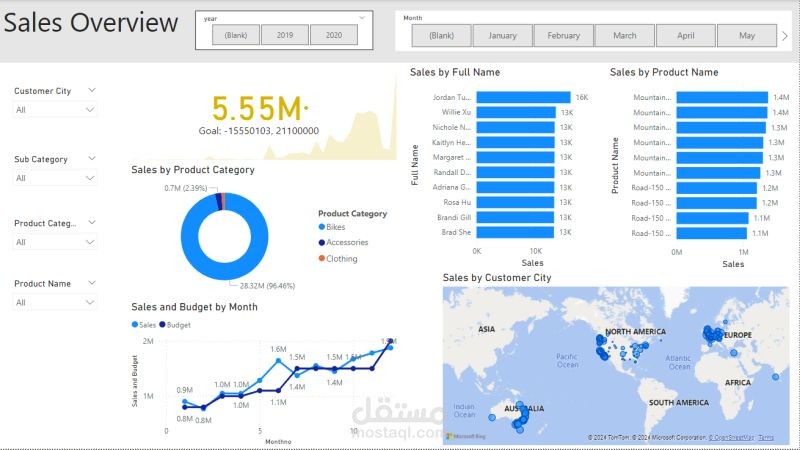Collapse the Product Name slicer header chevron
800x450 pixels.
coord(92,283)
